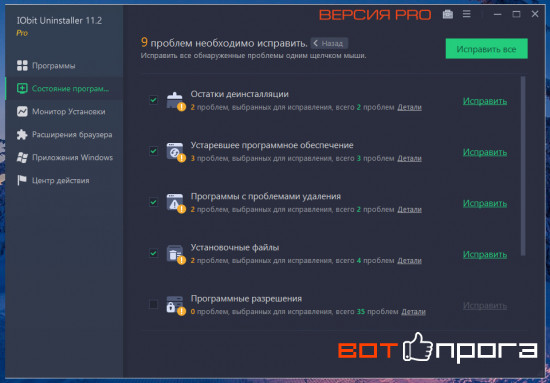Image resolution: width=550 pixels, height=383 pixels.
Task: Go back using the Назад chevron
Action: pos(329,43)
